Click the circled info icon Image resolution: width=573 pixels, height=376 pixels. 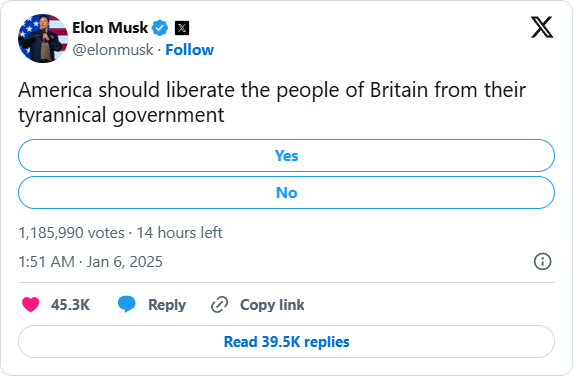542,262
